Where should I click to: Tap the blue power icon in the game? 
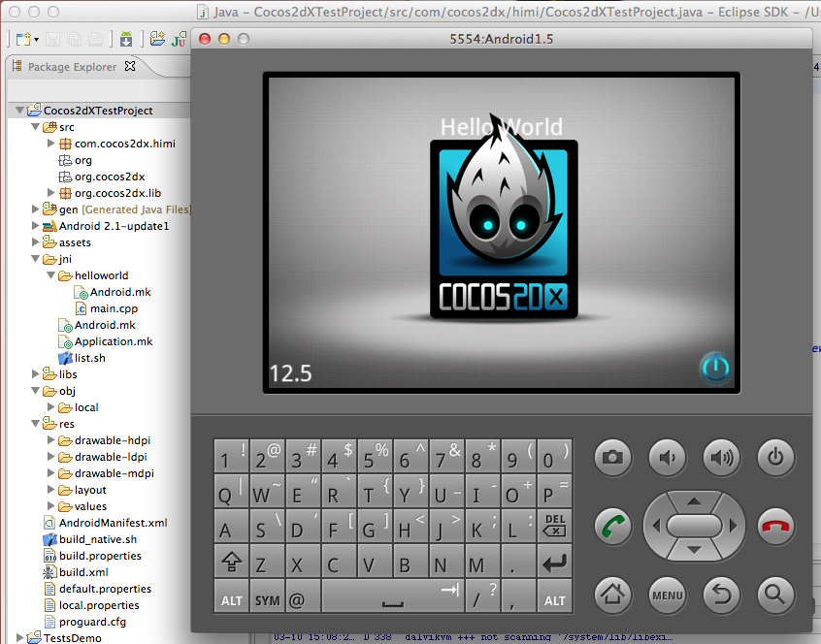(x=715, y=368)
